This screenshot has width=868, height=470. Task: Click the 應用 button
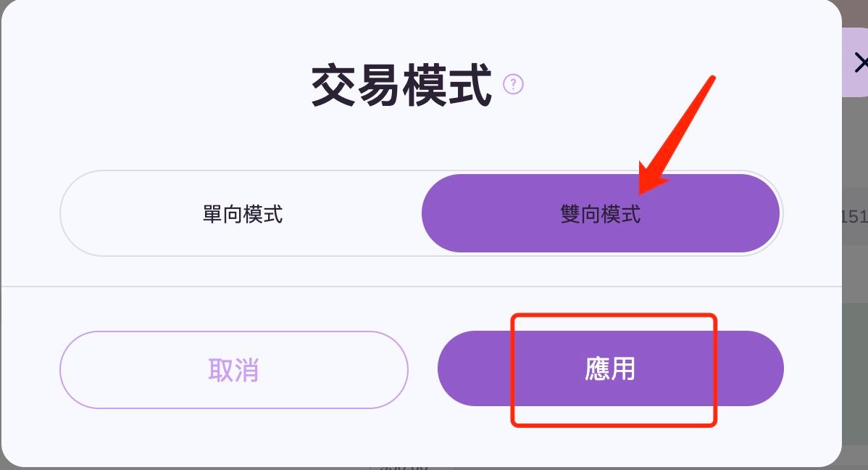tap(611, 368)
